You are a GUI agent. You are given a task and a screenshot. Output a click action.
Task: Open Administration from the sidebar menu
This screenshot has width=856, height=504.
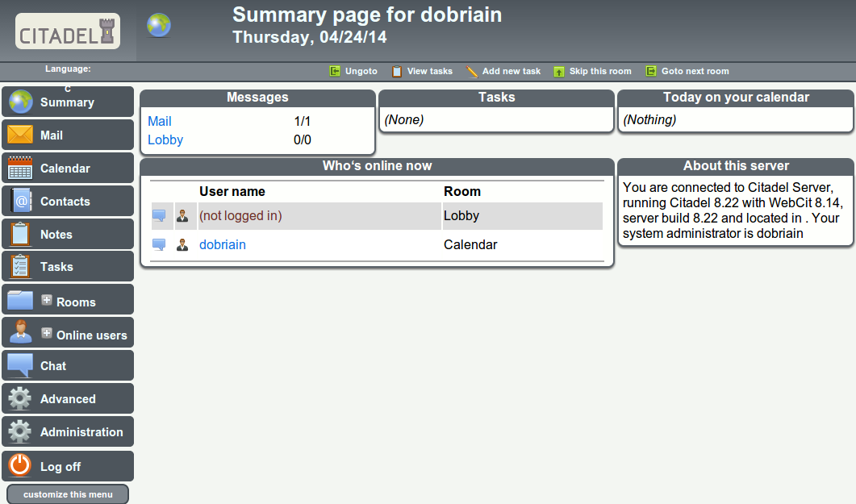[68, 431]
